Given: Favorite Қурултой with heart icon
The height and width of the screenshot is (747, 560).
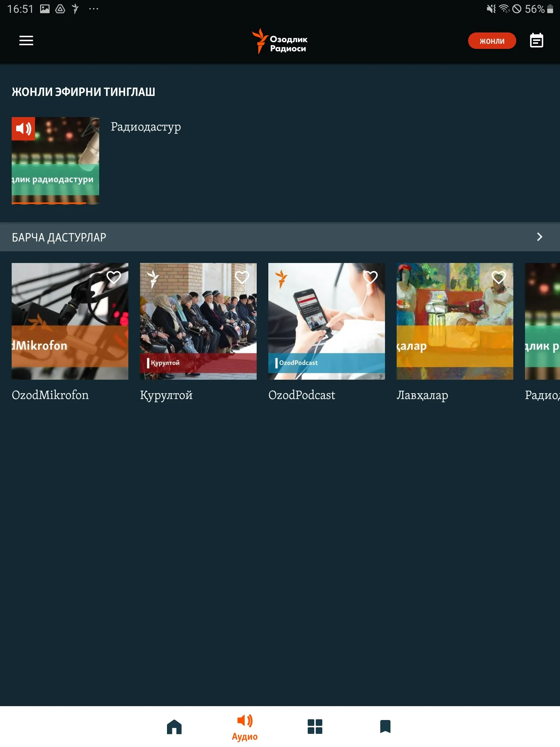Looking at the screenshot, I should [242, 278].
